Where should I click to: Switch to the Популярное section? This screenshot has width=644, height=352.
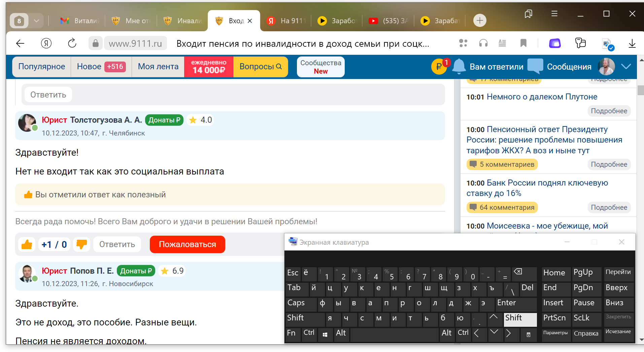(x=42, y=67)
